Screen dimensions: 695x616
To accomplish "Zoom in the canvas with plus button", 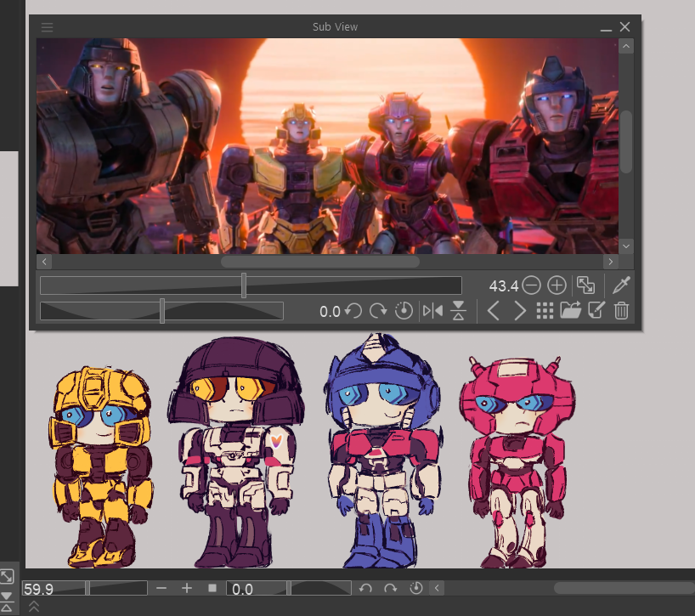I will (187, 588).
